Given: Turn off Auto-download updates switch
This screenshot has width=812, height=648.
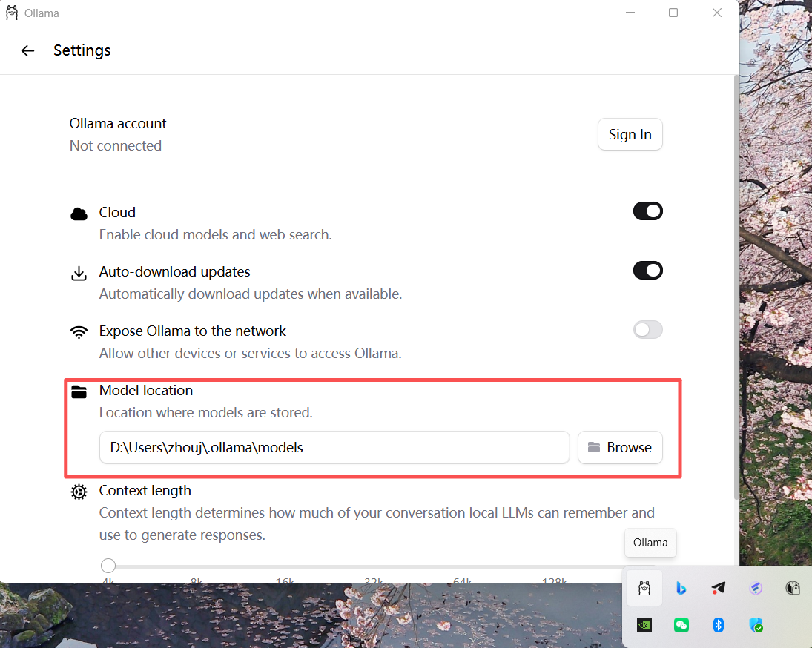Looking at the screenshot, I should tap(647, 271).
